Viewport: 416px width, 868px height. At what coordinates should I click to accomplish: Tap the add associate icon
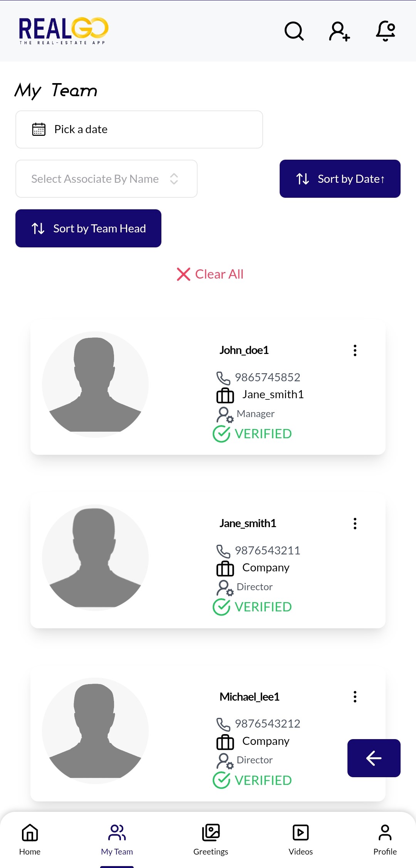click(339, 31)
